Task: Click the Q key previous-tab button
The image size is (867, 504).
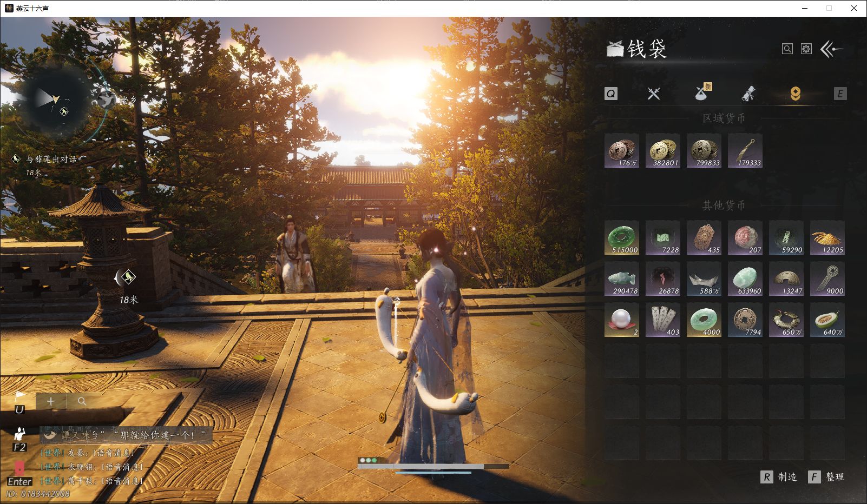Action: [611, 94]
